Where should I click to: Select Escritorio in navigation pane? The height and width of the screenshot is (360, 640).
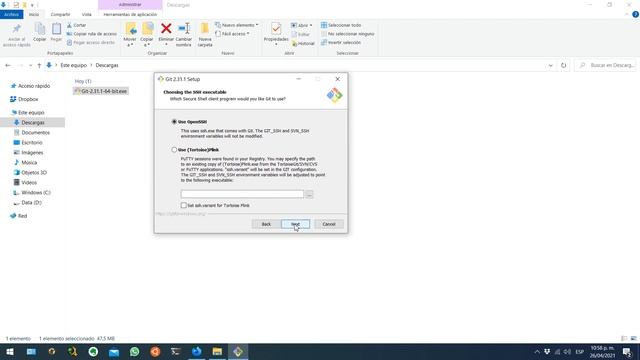31,142
